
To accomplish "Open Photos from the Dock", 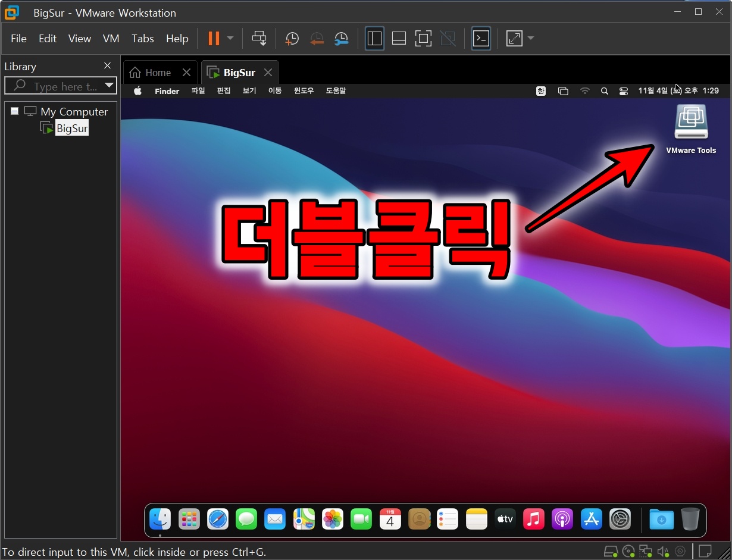I will pos(333,519).
